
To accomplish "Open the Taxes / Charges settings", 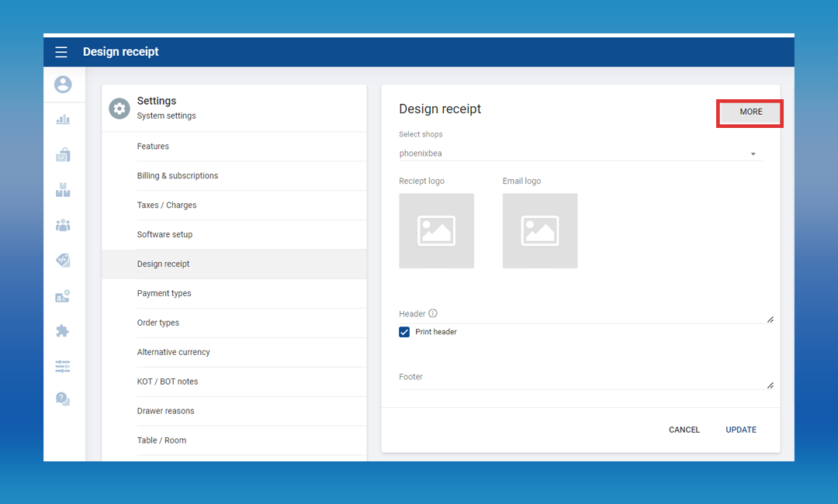I will pyautogui.click(x=167, y=205).
